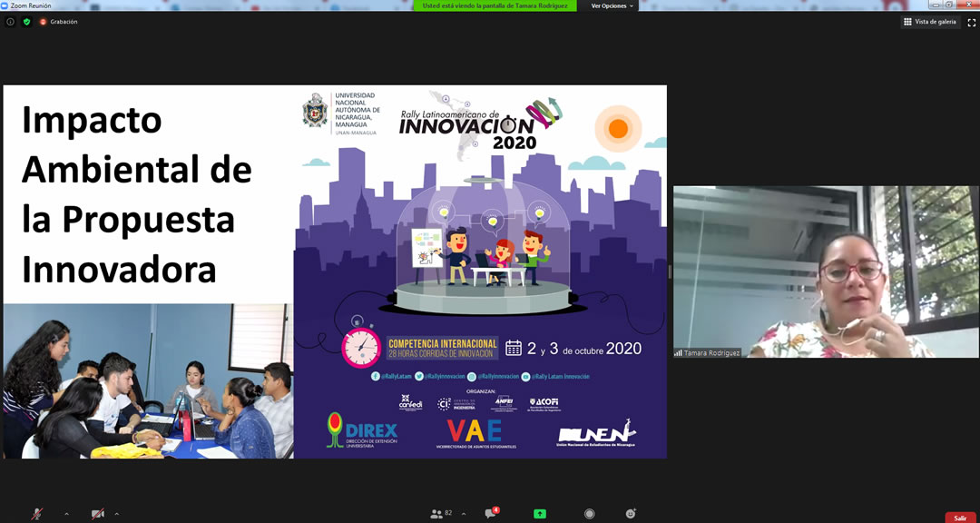Screen dimensions: 980x523
Task: Switch to Vista de galería
Action: (x=931, y=22)
